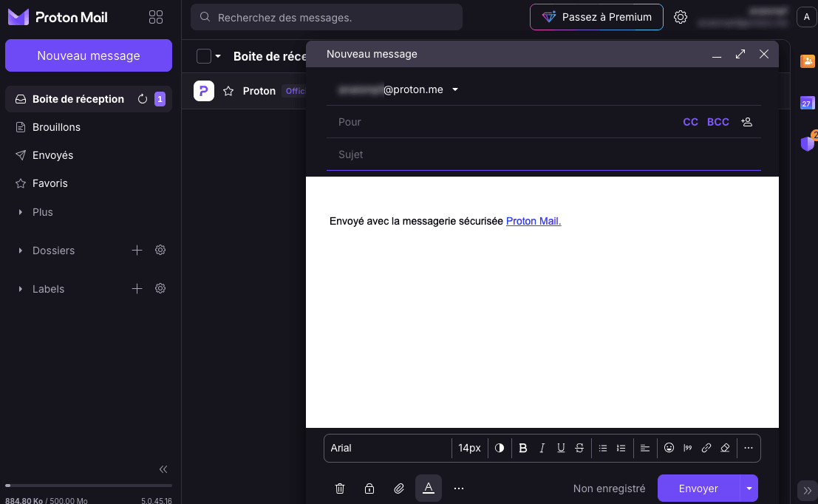Insert a numbered list
Screen dimensions: 818x504
point(621,448)
